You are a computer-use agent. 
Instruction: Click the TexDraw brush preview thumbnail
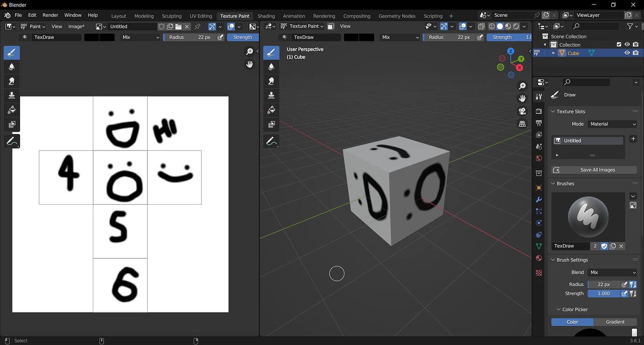588,217
